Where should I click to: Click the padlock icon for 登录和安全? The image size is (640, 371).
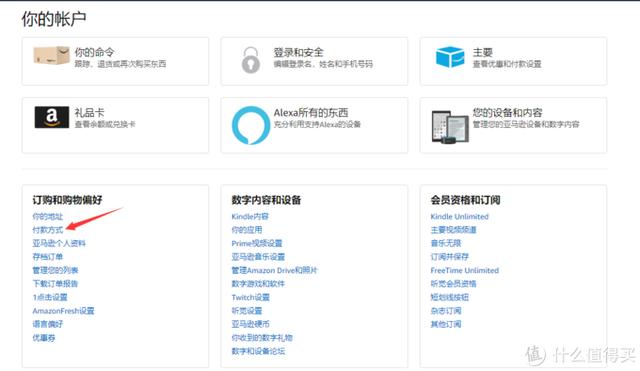[x=251, y=60]
